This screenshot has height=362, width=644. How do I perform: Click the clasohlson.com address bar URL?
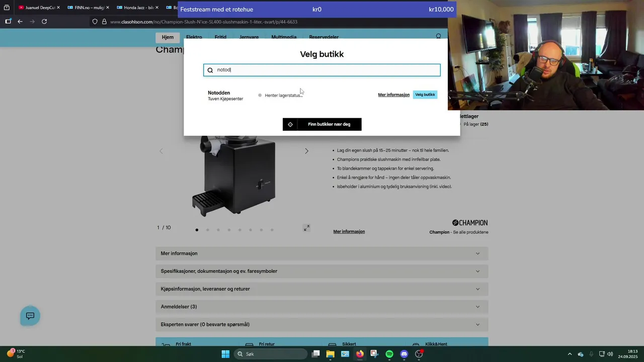[x=204, y=22]
